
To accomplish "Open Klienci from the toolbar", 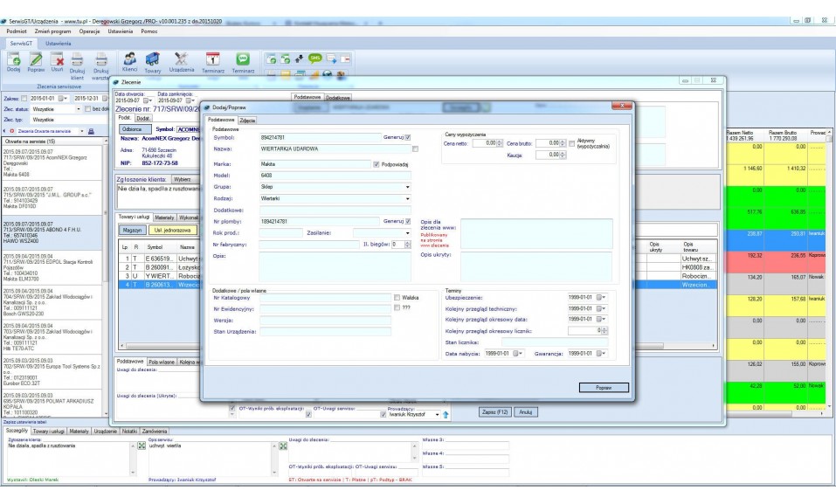I will tap(130, 59).
